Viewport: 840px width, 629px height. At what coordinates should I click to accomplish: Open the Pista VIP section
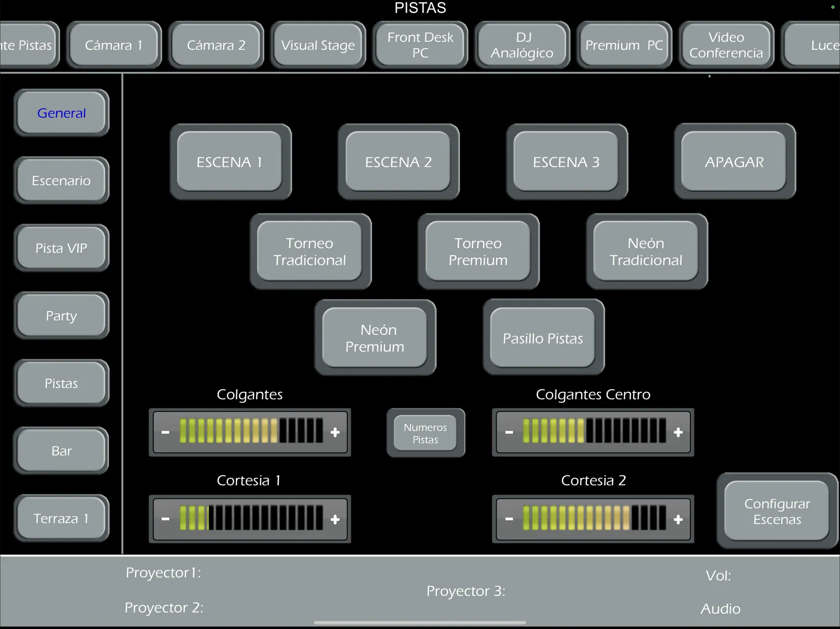[x=61, y=248]
